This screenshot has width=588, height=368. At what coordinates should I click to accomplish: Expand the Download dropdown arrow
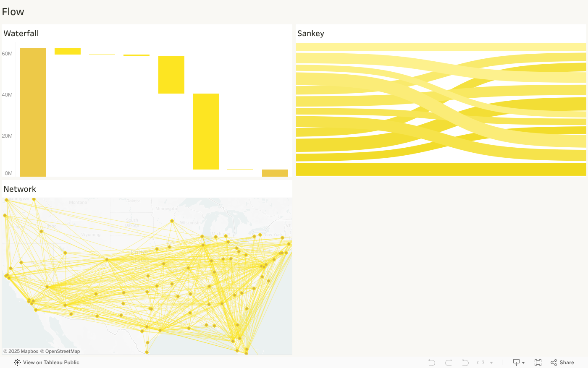point(523,363)
